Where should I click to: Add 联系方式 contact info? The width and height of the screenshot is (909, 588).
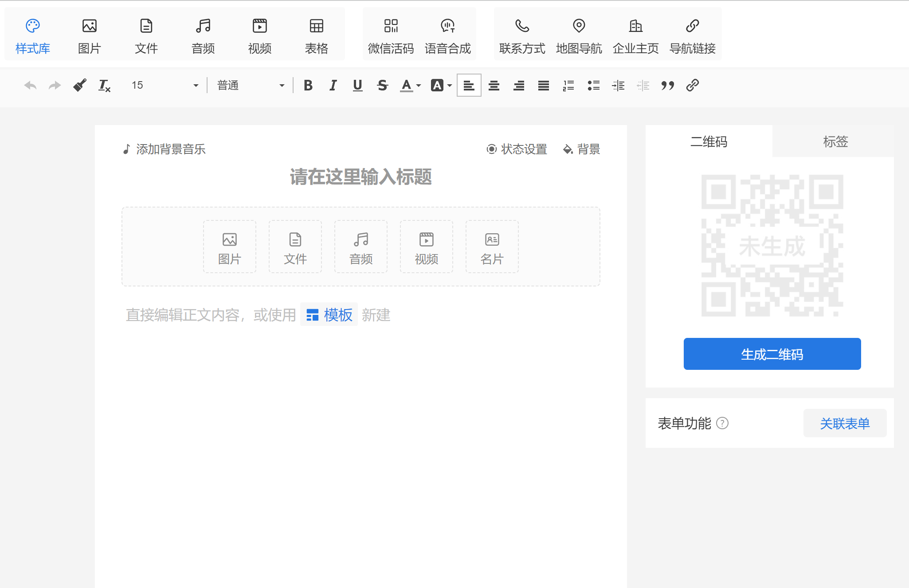coord(522,35)
